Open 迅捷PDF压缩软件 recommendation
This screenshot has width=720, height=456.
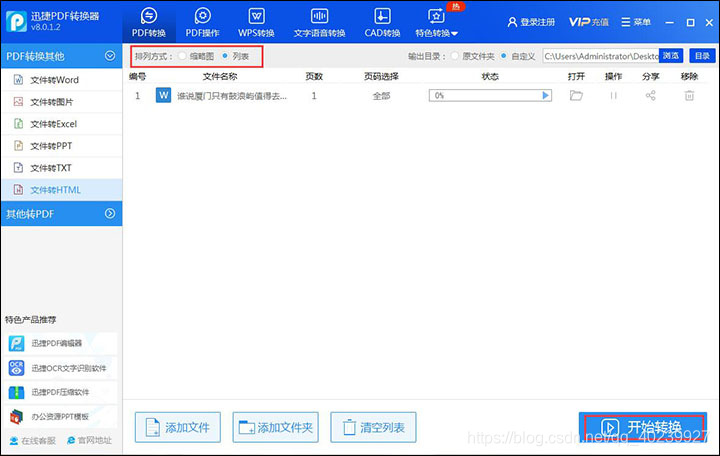tap(62, 392)
